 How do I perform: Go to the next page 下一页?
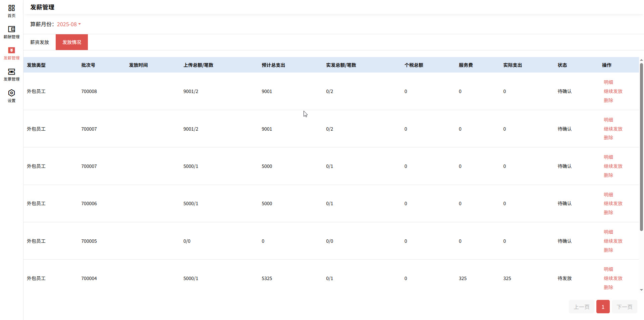coord(624,307)
